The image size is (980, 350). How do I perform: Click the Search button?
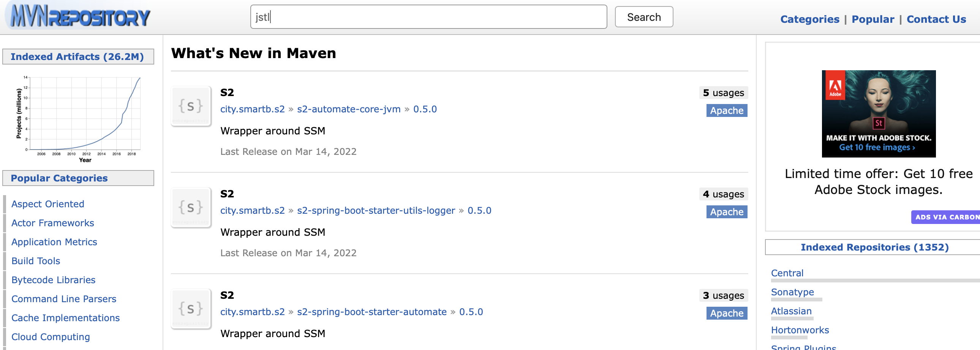point(643,17)
